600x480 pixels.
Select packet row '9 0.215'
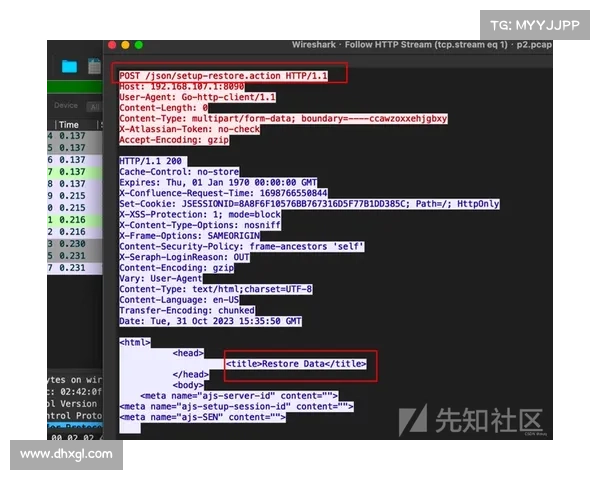click(75, 196)
